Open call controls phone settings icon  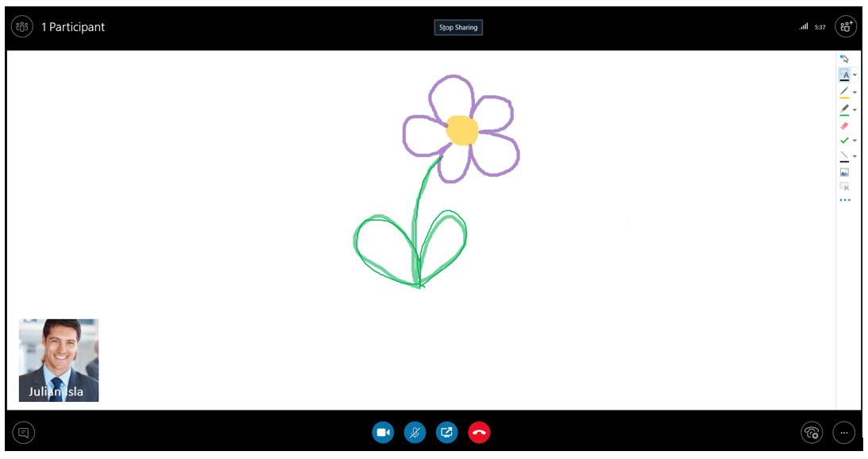pos(812,433)
